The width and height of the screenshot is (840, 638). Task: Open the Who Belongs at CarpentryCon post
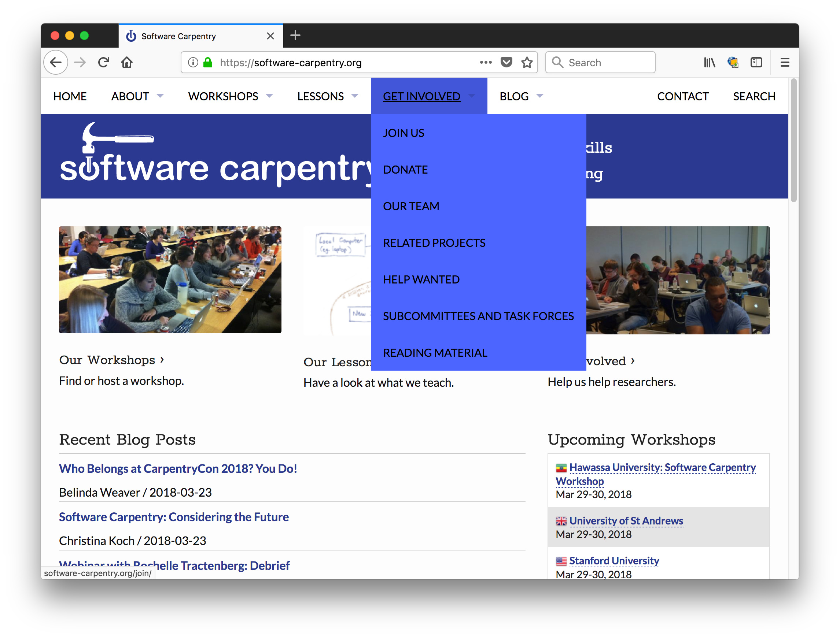(x=178, y=469)
